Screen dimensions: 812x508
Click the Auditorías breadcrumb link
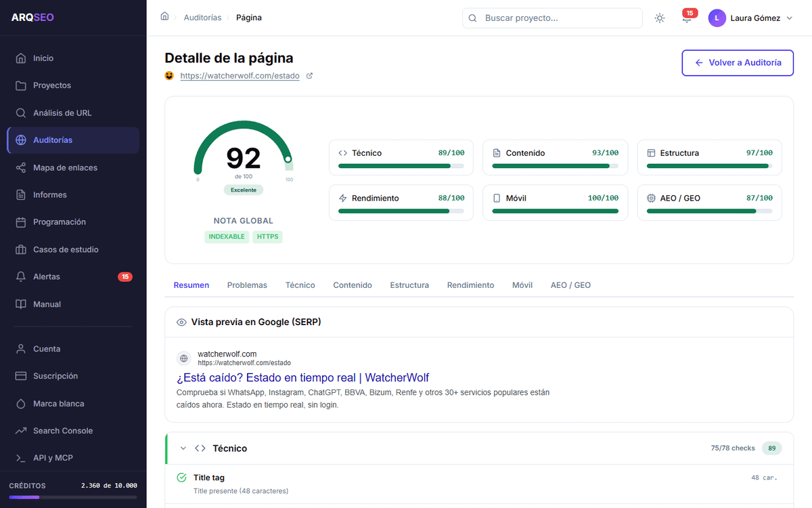(202, 18)
